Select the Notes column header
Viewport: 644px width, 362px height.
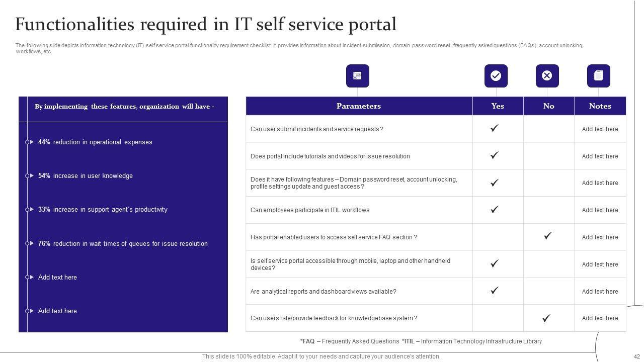(600, 106)
